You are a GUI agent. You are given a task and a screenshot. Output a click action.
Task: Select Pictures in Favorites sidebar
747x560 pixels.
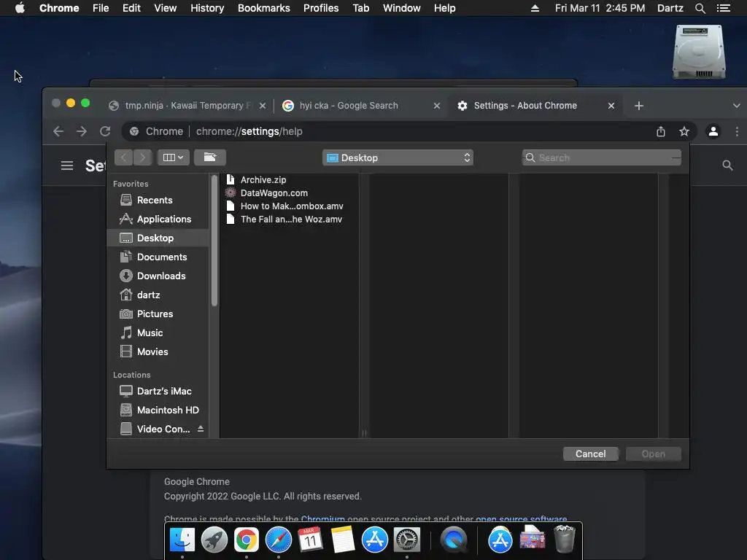point(158,314)
